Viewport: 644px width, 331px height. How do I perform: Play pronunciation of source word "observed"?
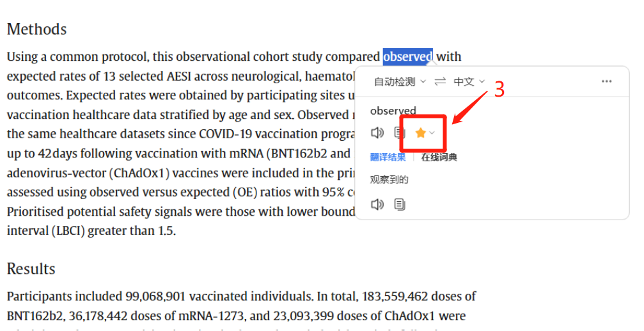point(377,133)
